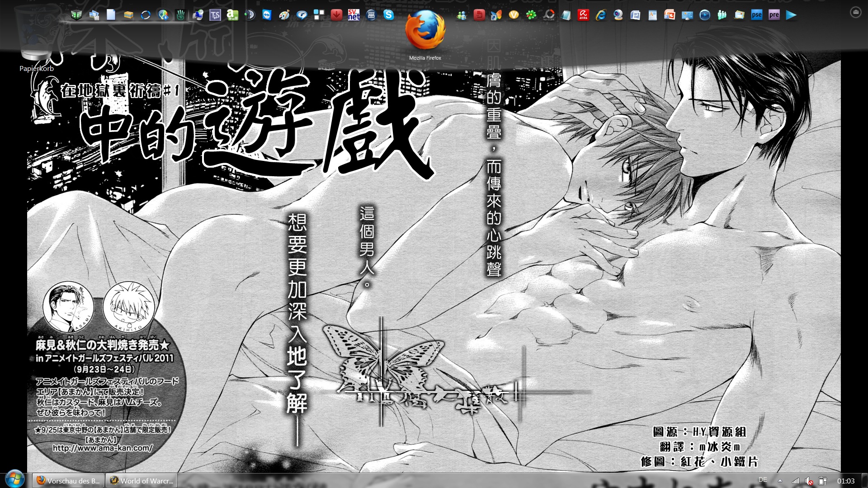Open Premiere Elements (pre) icon
868x488 pixels.
774,15
